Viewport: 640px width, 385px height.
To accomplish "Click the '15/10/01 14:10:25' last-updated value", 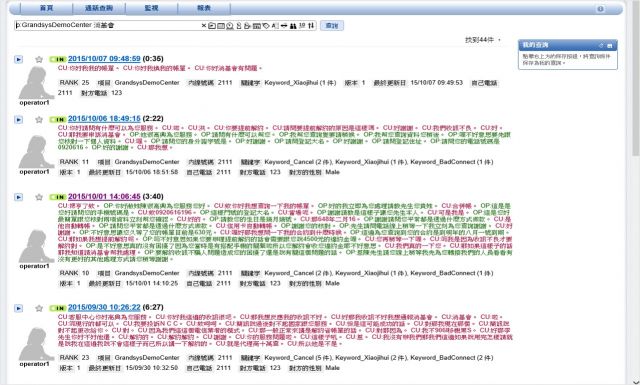I will (152, 283).
